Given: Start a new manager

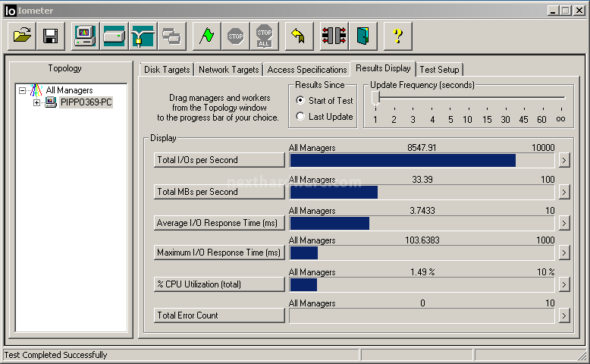Looking at the screenshot, I should click(x=85, y=36).
